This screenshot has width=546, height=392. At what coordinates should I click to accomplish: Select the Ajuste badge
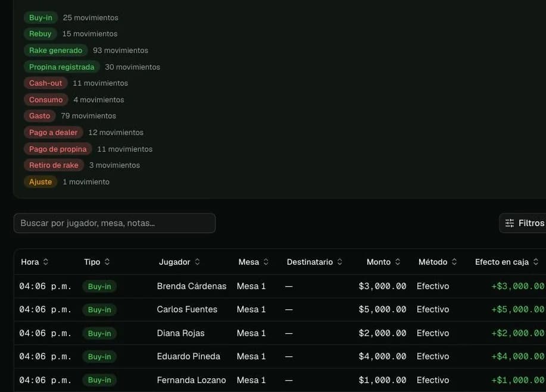pos(40,182)
